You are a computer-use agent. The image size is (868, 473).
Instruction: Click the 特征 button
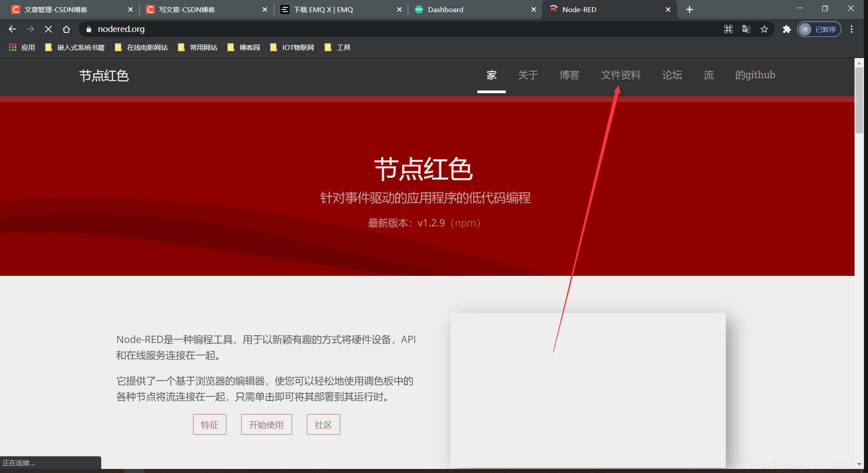pos(210,424)
